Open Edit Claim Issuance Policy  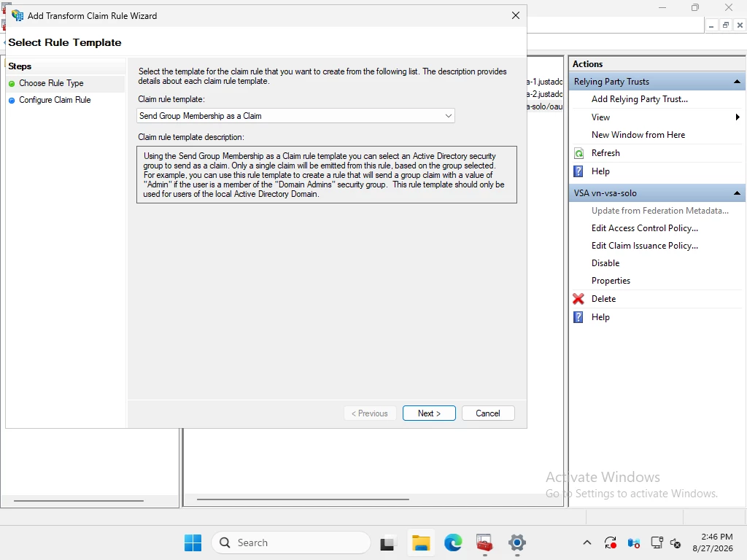tap(645, 246)
